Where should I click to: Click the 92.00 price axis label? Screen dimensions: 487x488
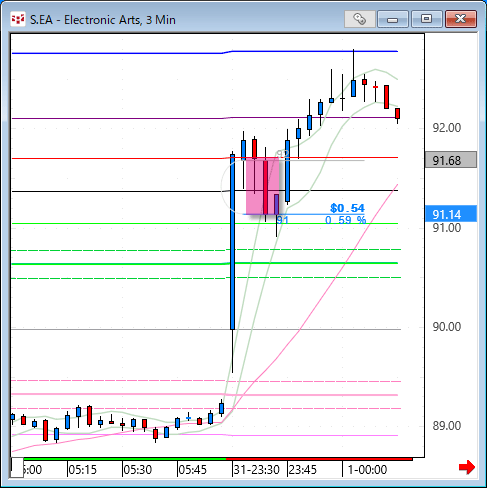click(x=447, y=128)
